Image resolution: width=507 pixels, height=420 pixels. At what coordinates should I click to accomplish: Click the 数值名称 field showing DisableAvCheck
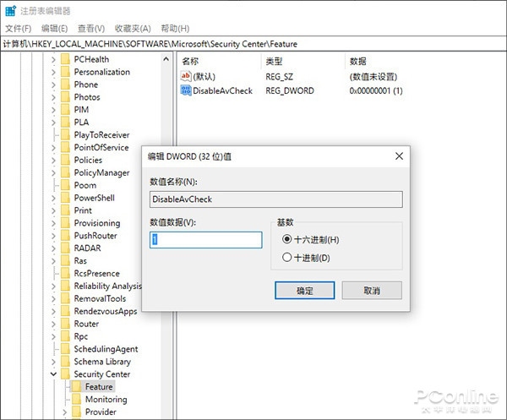[276, 199]
